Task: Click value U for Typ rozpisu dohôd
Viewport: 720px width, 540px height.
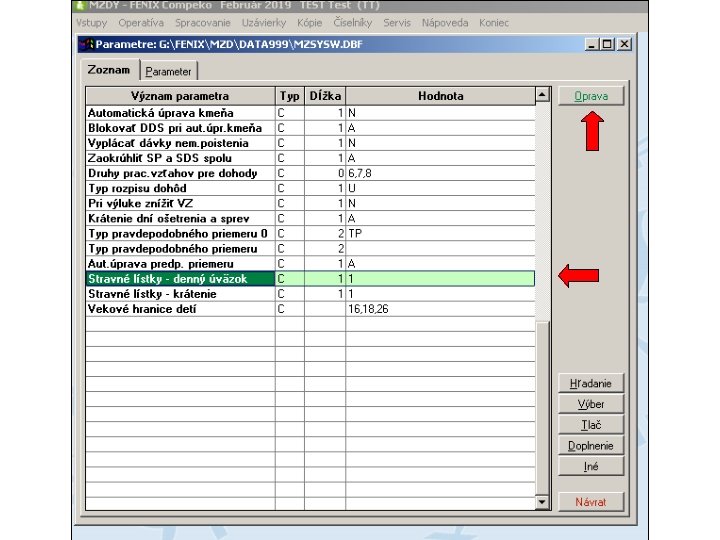Action: pos(352,188)
